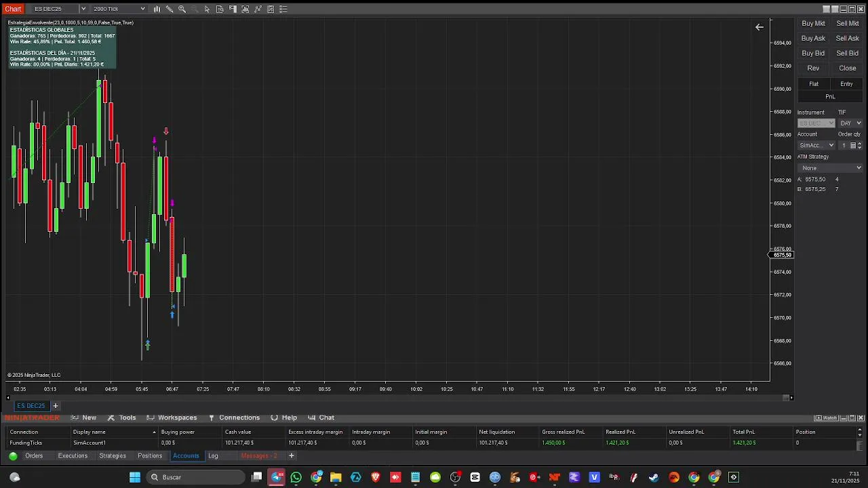Open Brave browser from the taskbar
Image resolution: width=868 pixels, height=488 pixels.
click(376, 477)
